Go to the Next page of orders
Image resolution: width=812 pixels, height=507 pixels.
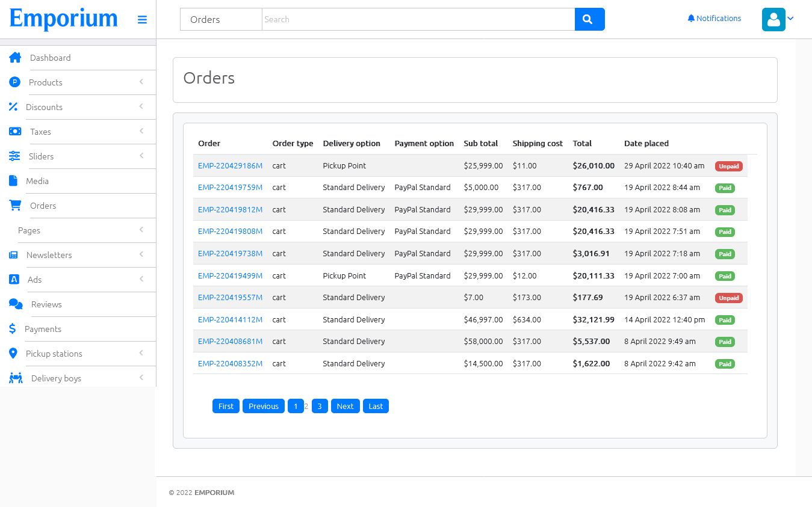345,406
